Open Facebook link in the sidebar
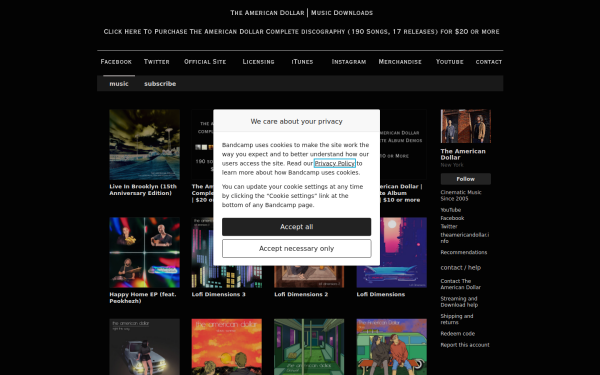The height and width of the screenshot is (375, 600). click(x=452, y=218)
